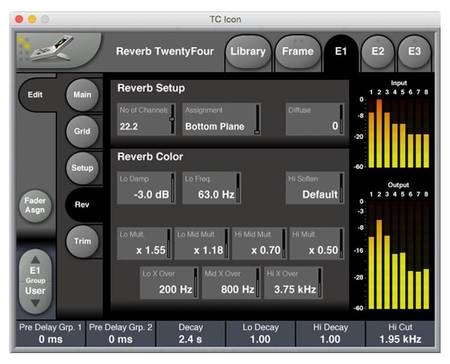Viewport: 450px width, 364px height.
Task: Click the Reverb TwentyFour title text
Action: 165,51
